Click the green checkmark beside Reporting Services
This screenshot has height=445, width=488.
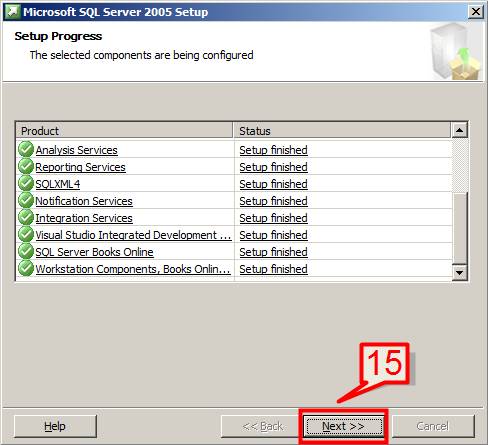[x=26, y=166]
